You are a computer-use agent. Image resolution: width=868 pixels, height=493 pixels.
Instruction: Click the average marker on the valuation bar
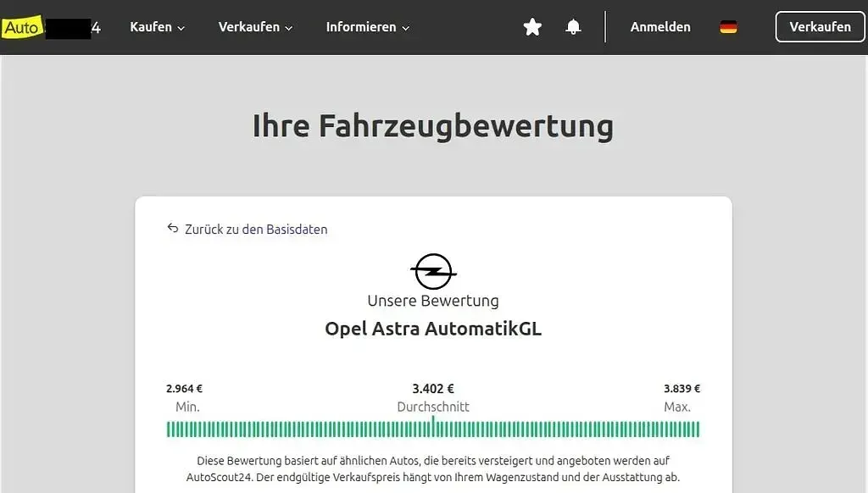click(433, 427)
